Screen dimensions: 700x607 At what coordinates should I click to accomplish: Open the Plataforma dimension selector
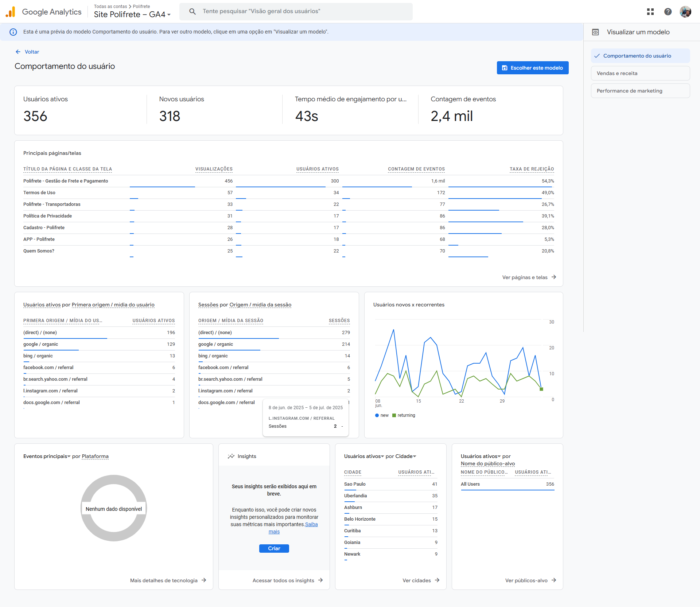pyautogui.click(x=95, y=456)
